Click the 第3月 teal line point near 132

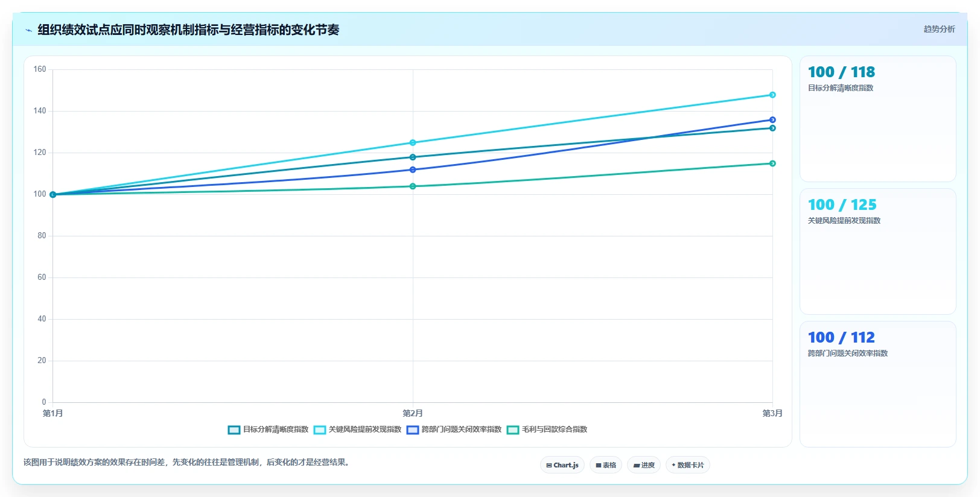(x=772, y=128)
